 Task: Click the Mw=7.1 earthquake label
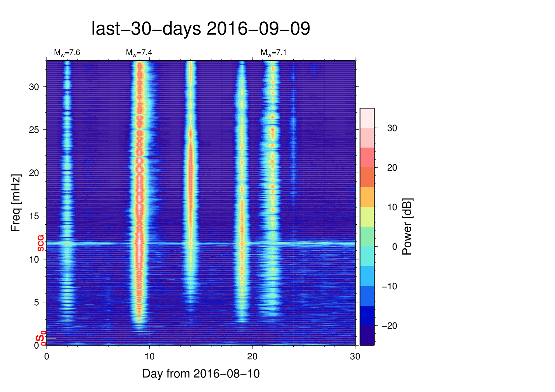[x=274, y=53]
